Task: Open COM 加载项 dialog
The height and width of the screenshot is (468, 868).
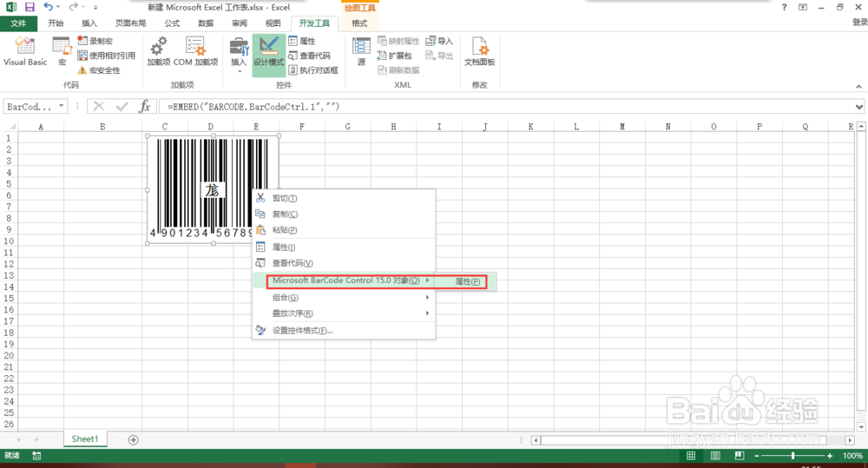Action: click(x=195, y=51)
